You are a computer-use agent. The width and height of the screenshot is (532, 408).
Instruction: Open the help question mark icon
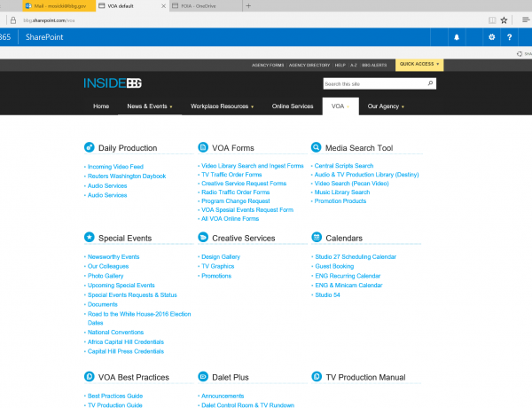pyautogui.click(x=509, y=37)
